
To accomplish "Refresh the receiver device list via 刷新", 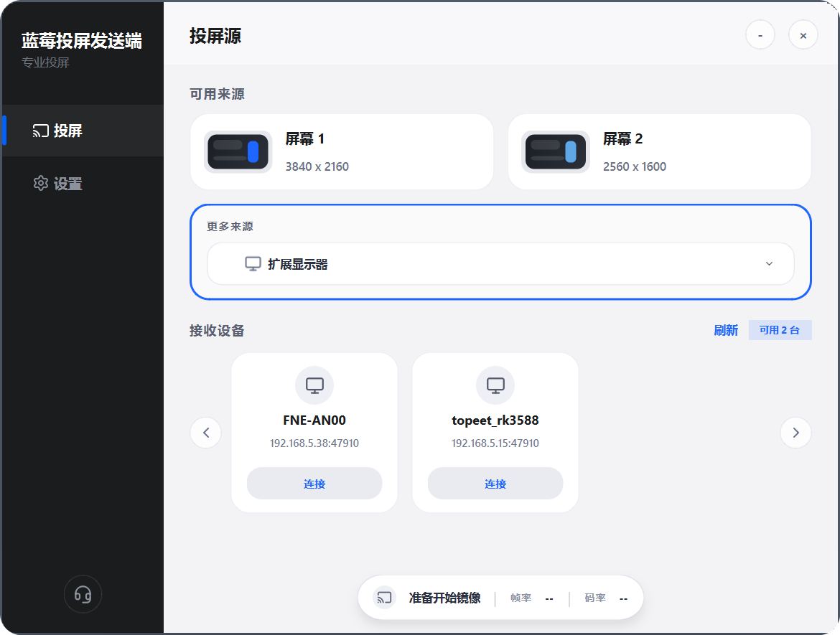I will 727,330.
